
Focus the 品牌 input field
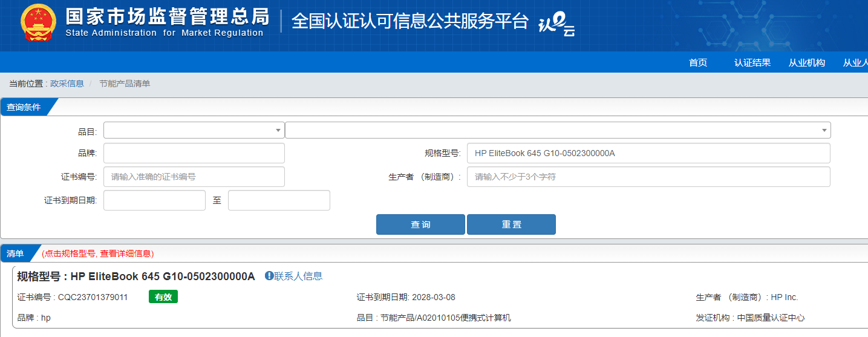point(194,153)
